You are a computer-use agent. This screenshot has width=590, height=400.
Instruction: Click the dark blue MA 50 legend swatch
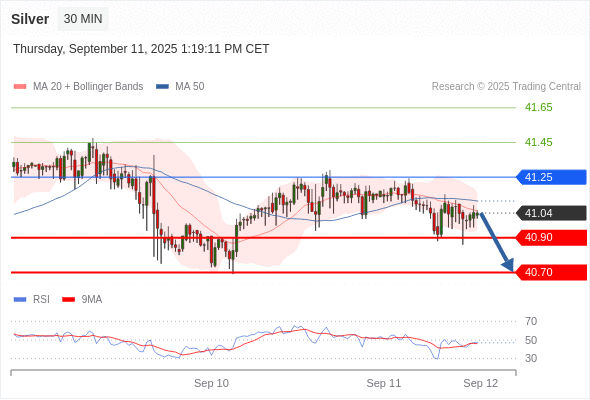[162, 87]
